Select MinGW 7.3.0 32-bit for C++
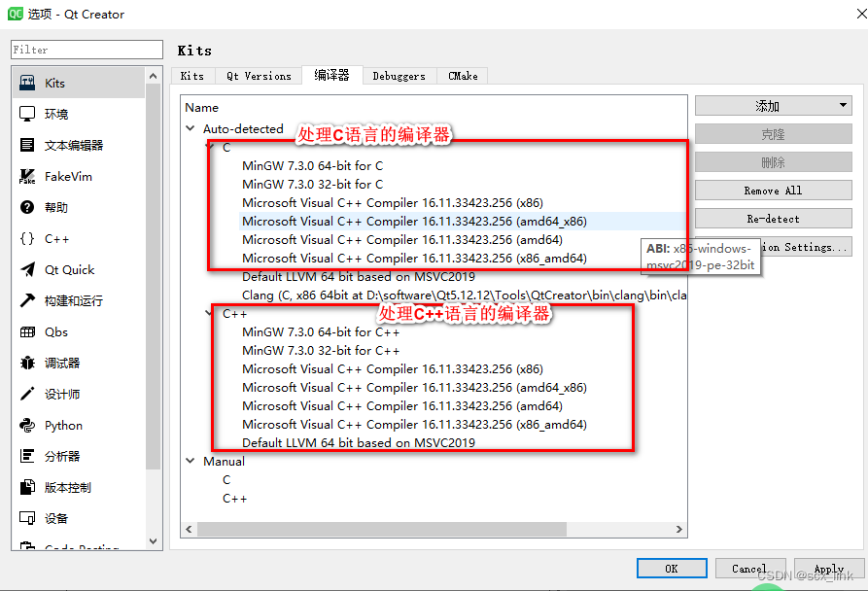 [x=321, y=350]
